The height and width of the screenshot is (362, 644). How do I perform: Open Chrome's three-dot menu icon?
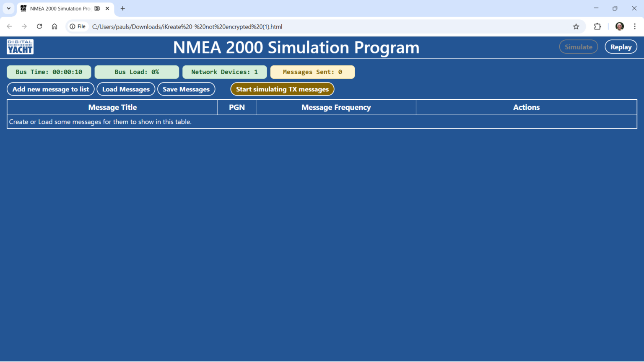pyautogui.click(x=635, y=26)
